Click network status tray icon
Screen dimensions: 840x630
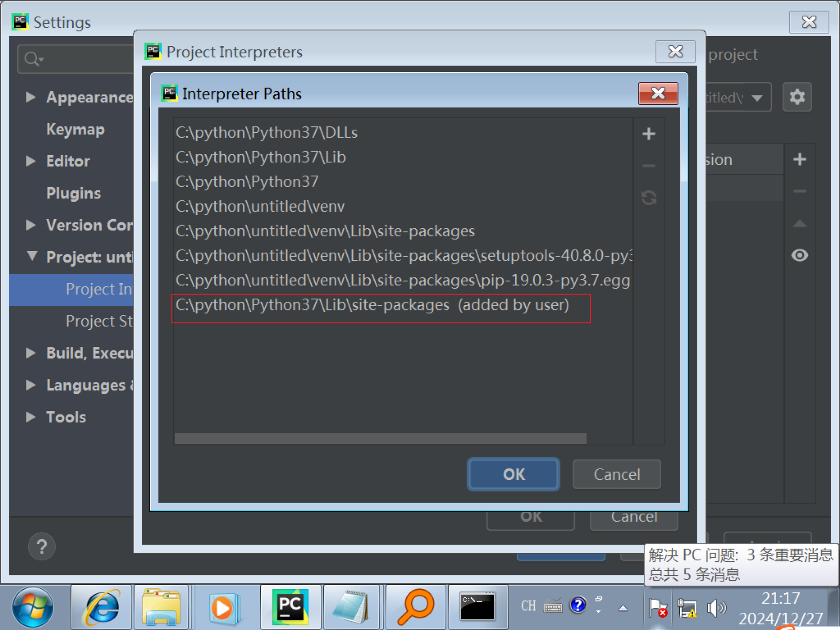coord(688,608)
